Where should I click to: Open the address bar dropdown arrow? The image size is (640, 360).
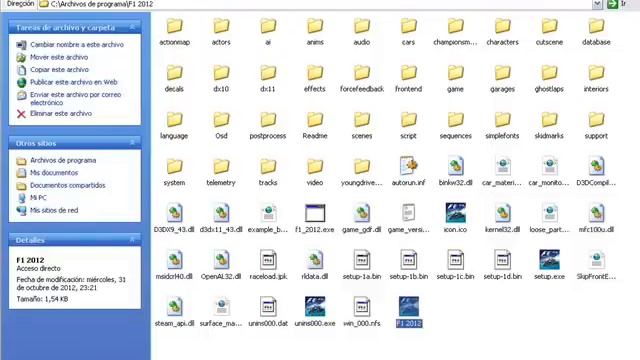[597, 4]
